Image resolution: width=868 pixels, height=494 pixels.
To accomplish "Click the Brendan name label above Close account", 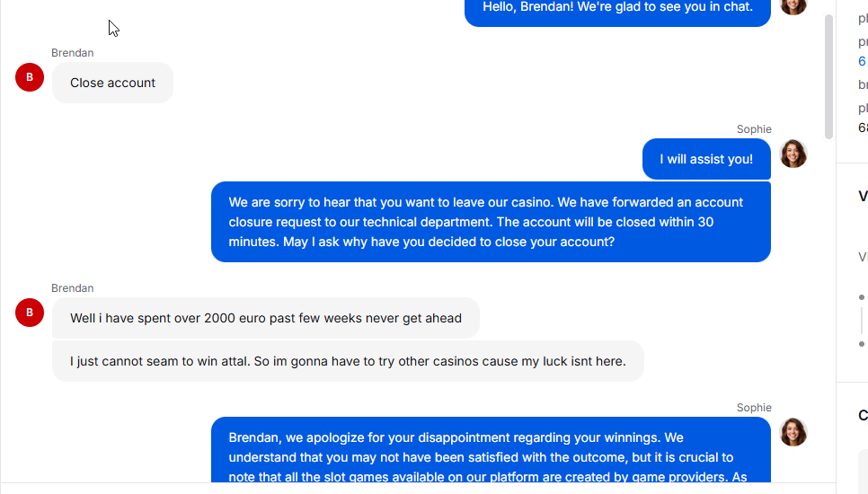I will 73,53.
